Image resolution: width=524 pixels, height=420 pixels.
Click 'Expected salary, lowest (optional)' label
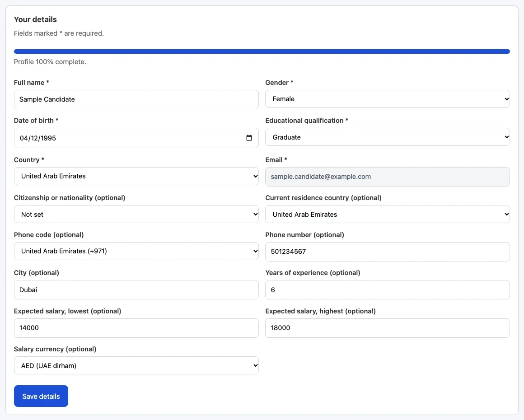(67, 311)
